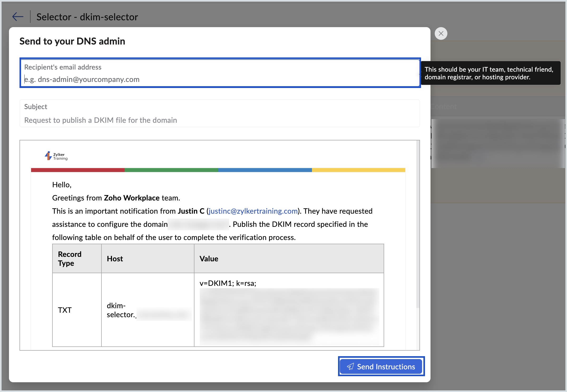Viewport: 567px width, 392px height.
Task: Click the "Send to your DNS admin" heading
Action: coord(72,41)
